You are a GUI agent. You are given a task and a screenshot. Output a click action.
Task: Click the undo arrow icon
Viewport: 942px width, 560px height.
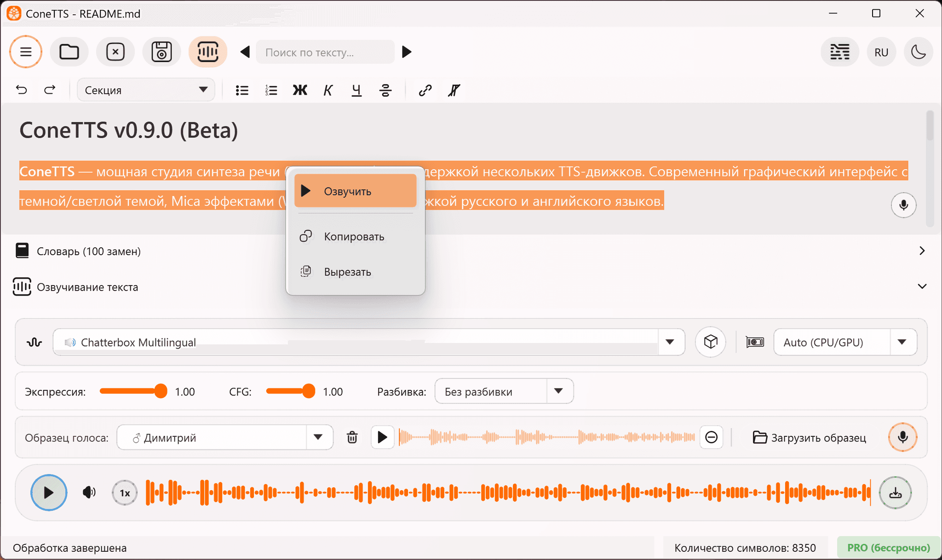pyautogui.click(x=21, y=90)
